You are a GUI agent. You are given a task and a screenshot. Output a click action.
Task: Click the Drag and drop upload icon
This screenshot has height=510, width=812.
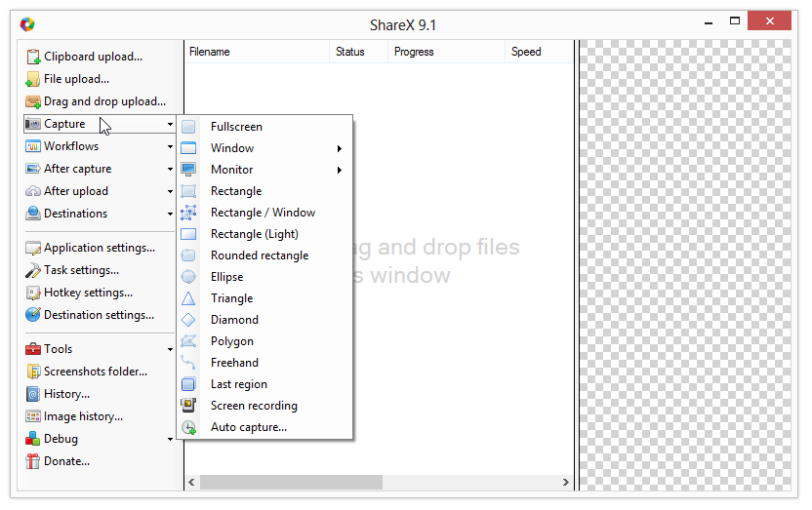[x=33, y=101]
